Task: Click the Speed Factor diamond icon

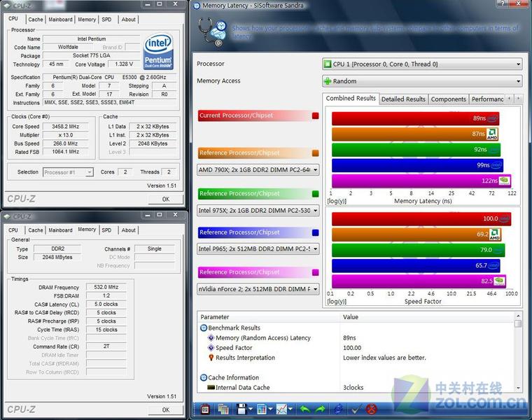Action: tap(211, 347)
